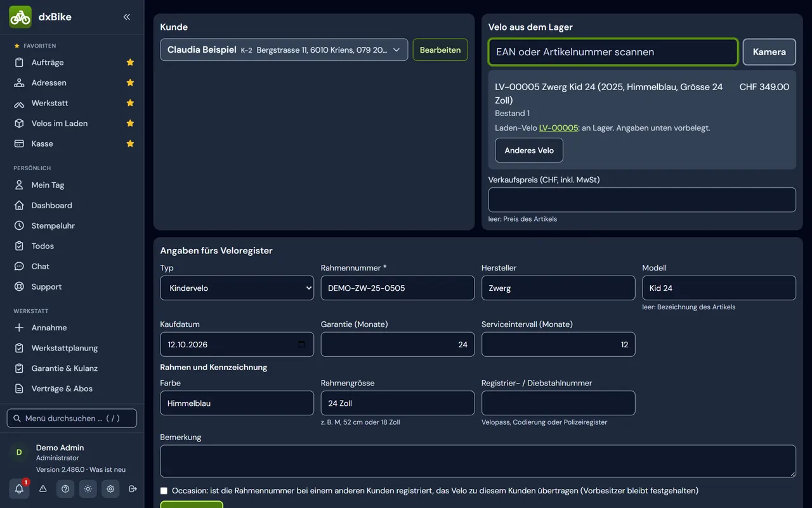812x508 pixels.
Task: Click into the Bemerkung text area
Action: pos(478,461)
